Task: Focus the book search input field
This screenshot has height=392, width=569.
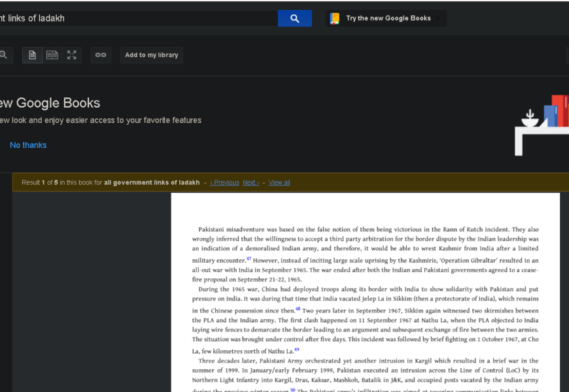Action: point(139,18)
